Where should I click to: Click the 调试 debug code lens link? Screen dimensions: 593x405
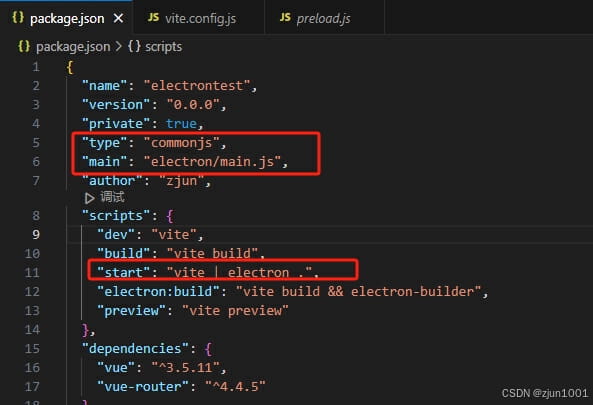112,197
